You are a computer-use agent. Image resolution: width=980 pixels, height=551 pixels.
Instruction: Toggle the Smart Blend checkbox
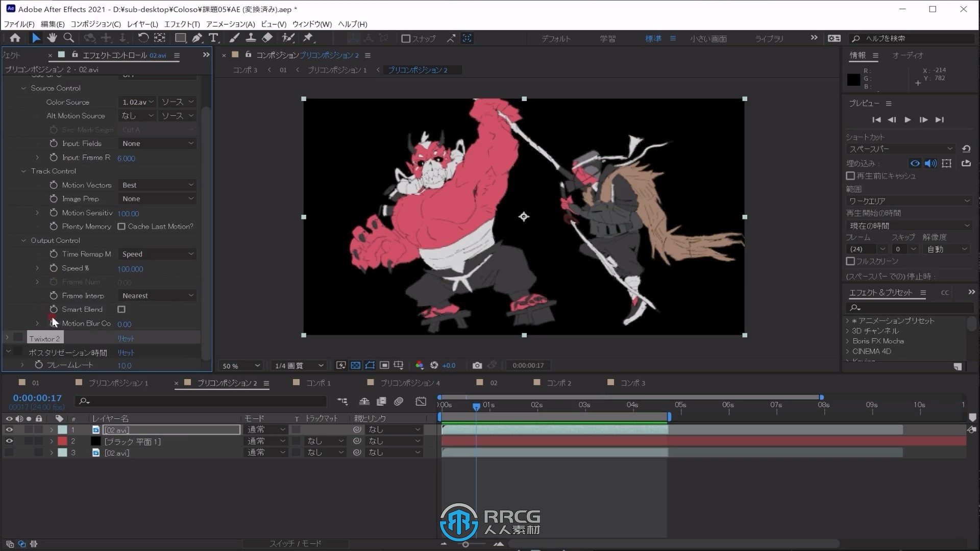tap(121, 309)
